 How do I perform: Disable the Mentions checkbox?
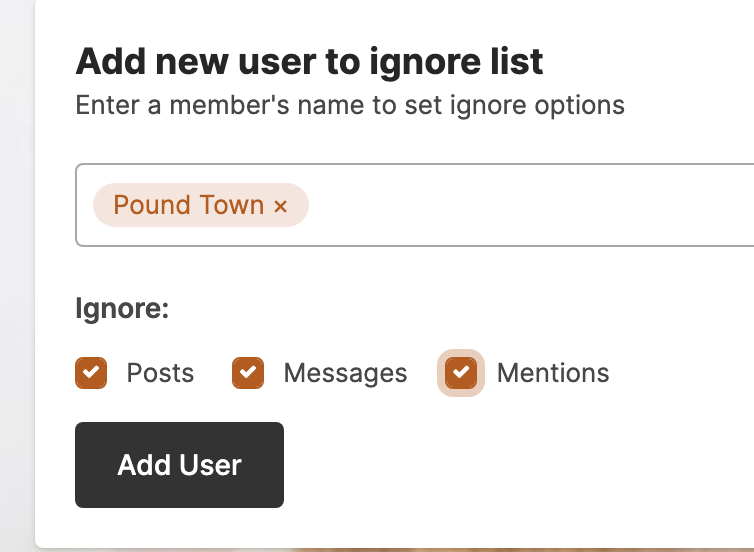461,373
